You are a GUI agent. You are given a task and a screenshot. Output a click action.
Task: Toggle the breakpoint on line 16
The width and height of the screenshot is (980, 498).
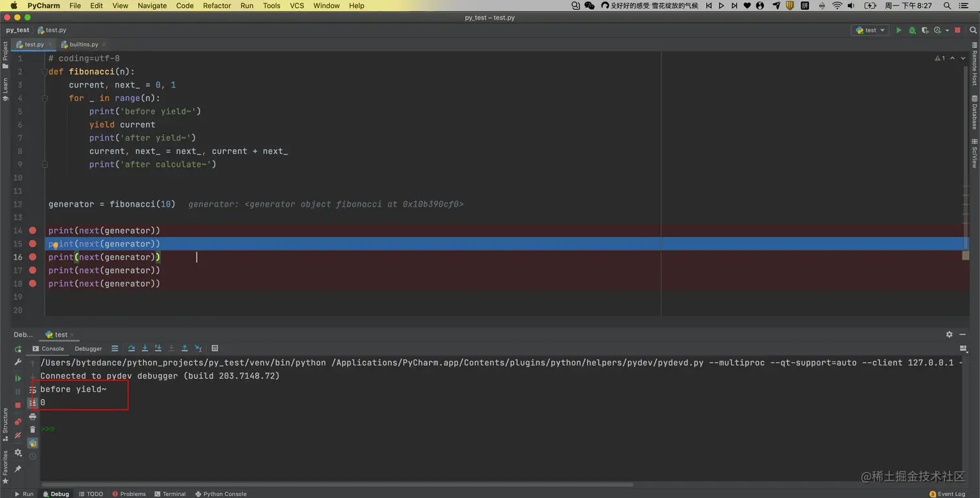coord(32,257)
